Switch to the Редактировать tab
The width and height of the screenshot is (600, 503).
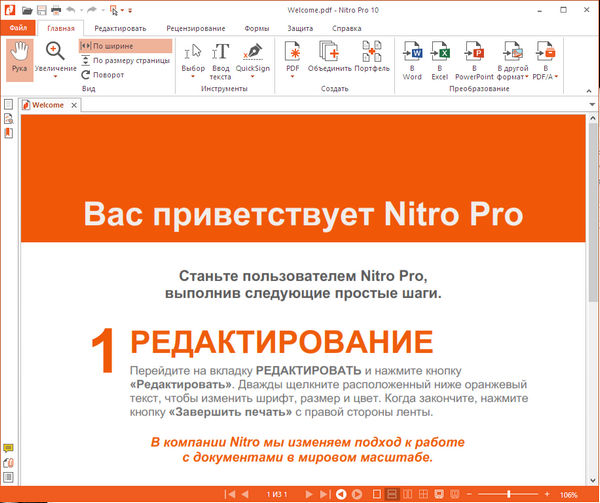[x=120, y=28]
